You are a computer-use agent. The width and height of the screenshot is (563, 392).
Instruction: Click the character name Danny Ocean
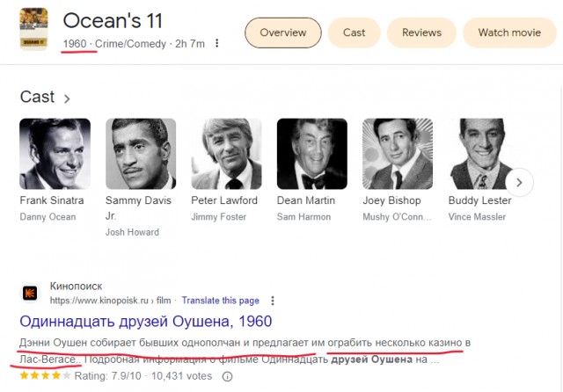coord(48,216)
